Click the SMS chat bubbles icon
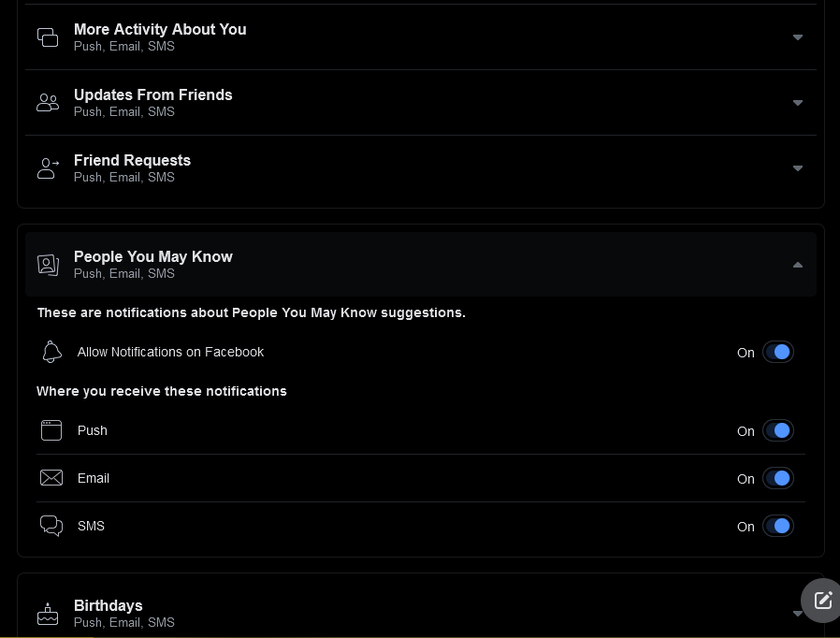This screenshot has width=840, height=638. 51,526
